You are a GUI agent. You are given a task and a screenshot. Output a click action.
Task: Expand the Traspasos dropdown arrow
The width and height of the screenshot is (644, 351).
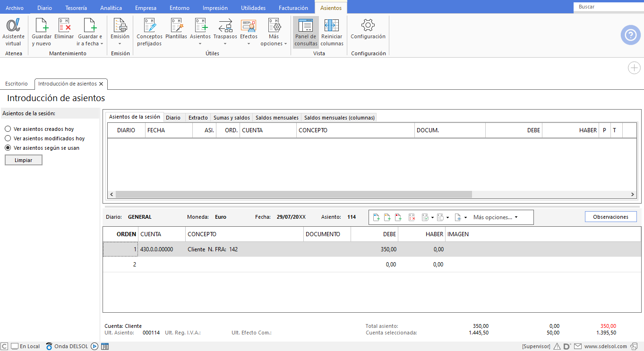tap(225, 44)
